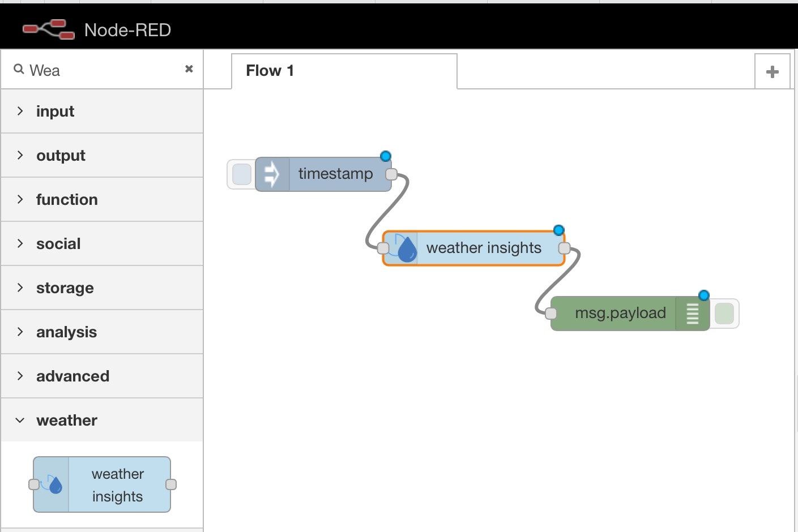Focus the palette filter field containing "Wea"
The image size is (798, 532).
click(102, 70)
